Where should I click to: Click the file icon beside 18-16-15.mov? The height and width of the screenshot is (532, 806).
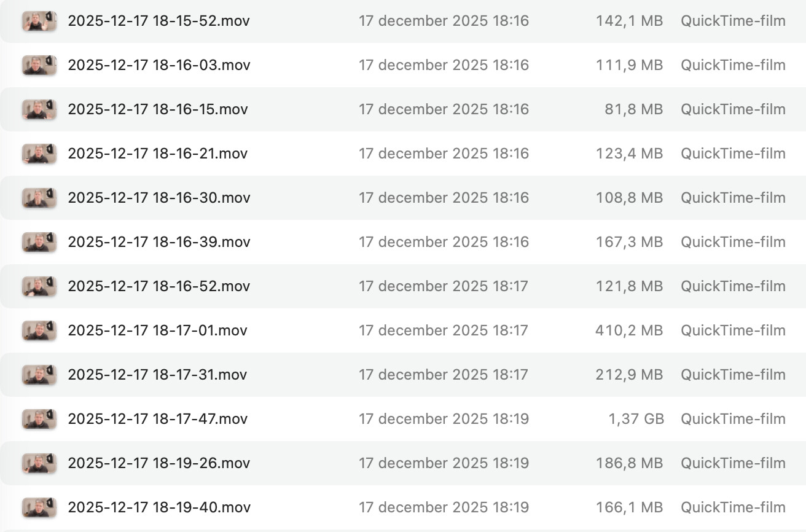point(39,110)
